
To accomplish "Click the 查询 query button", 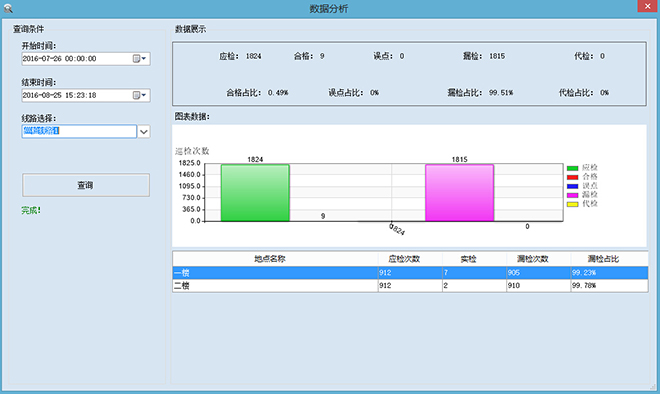I will coord(86,185).
